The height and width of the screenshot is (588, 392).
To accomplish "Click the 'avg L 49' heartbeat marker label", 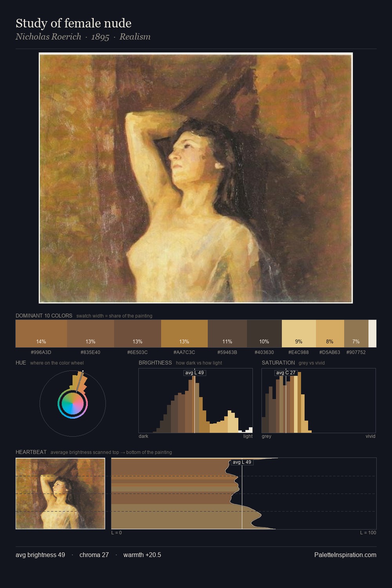I will (x=242, y=462).
